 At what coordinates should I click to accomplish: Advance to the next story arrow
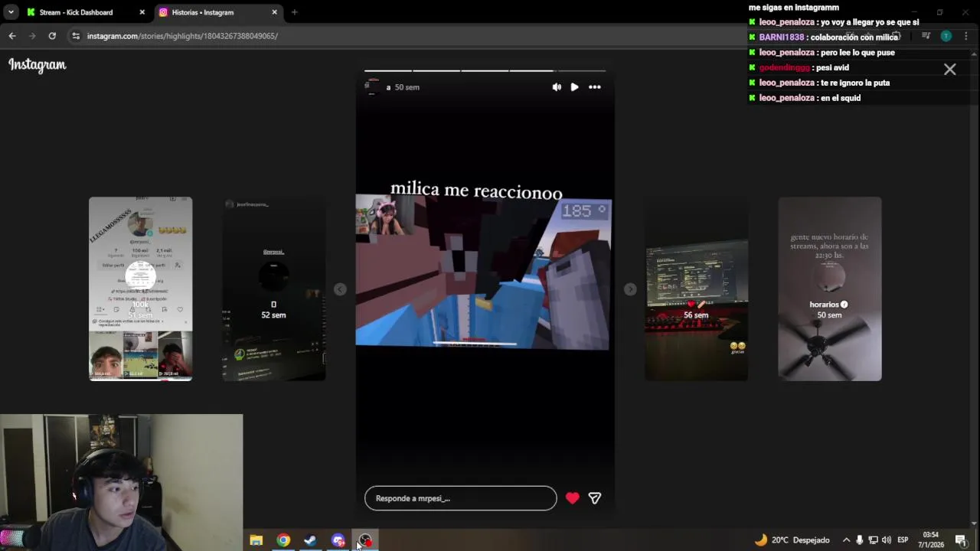pos(629,289)
